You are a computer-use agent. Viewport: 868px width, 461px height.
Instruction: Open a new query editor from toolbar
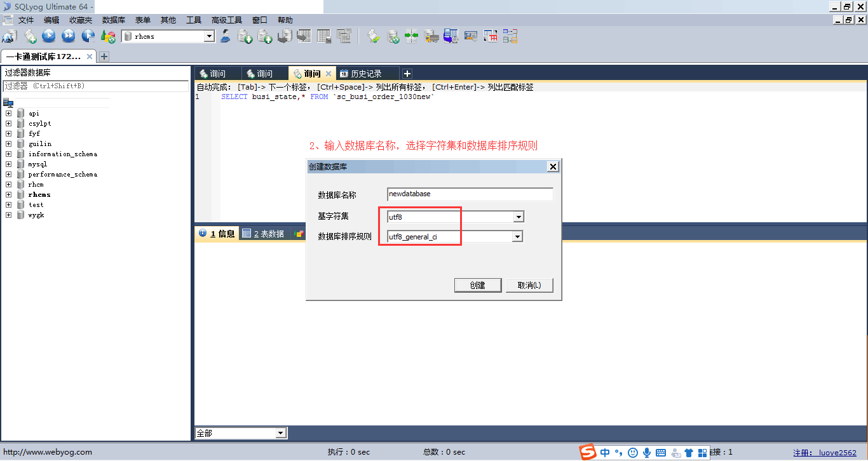(30, 36)
